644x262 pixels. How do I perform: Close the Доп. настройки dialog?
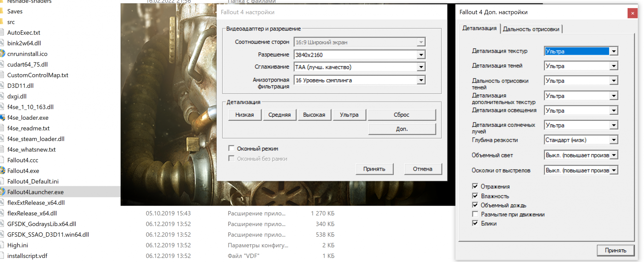click(x=632, y=13)
